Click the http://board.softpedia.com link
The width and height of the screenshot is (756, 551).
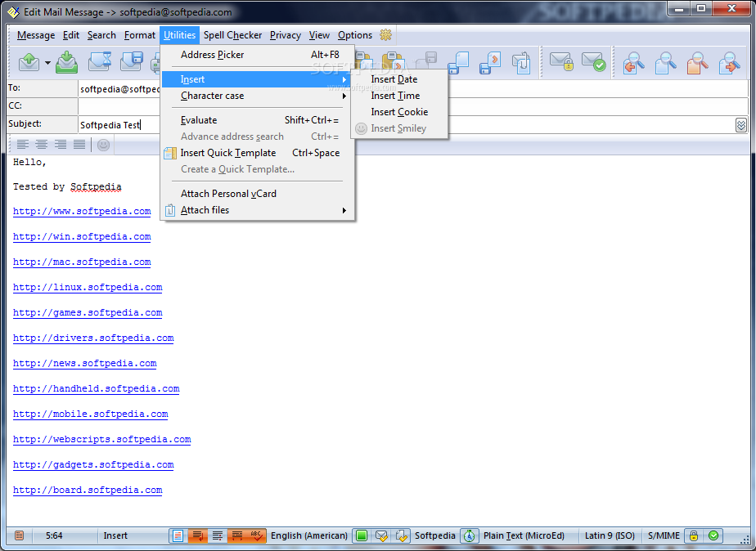coord(88,491)
